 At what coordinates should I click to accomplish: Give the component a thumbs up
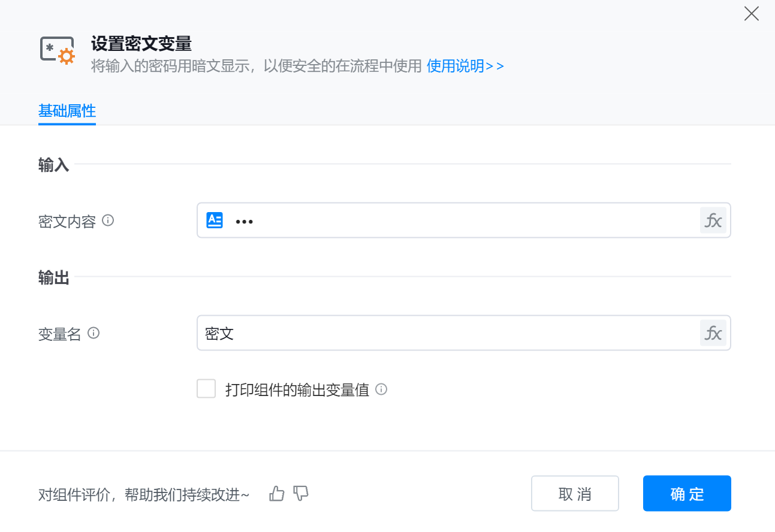point(276,494)
